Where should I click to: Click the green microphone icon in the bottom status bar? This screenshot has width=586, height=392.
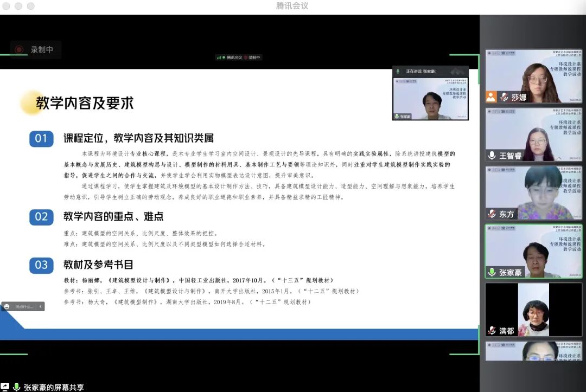(17, 386)
